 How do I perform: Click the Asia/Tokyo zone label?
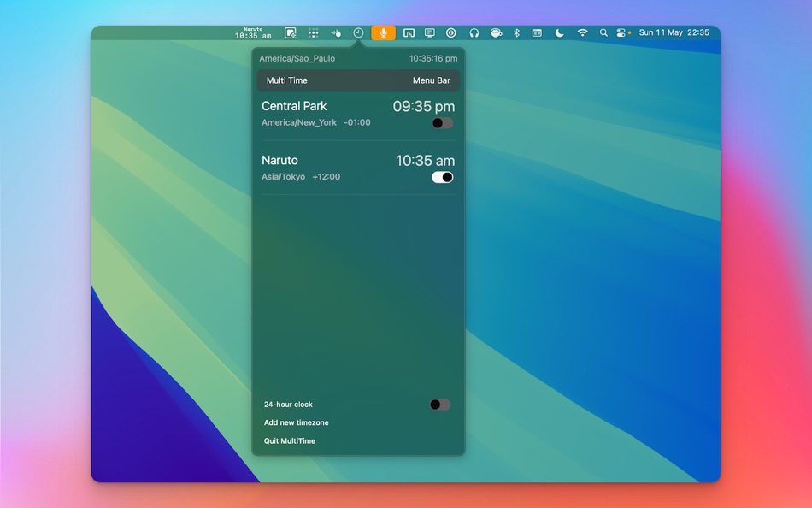(x=283, y=177)
